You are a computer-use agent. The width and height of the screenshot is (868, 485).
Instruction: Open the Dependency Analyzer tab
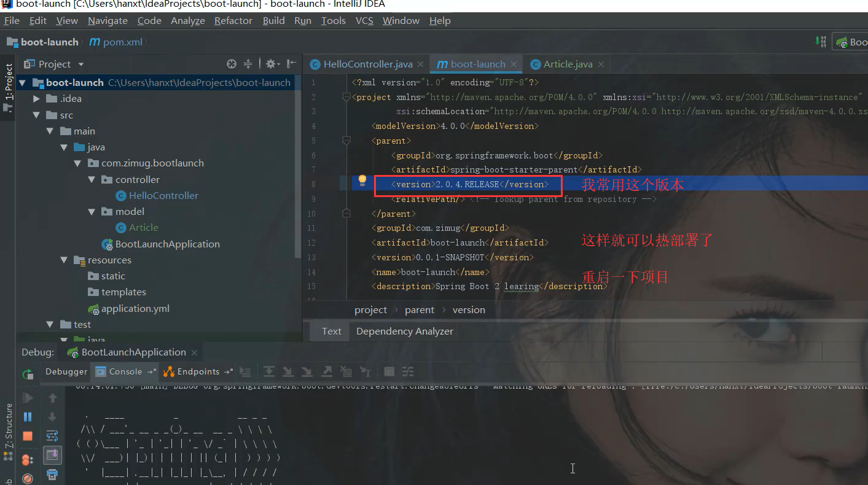click(405, 331)
